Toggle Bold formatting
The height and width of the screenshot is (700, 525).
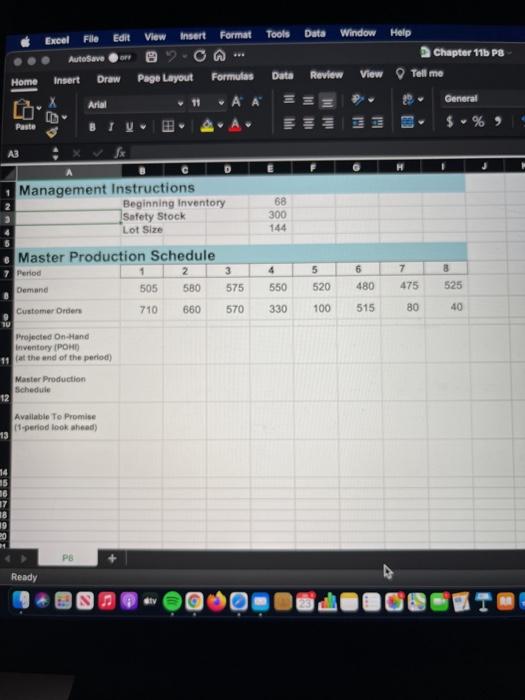[92, 127]
